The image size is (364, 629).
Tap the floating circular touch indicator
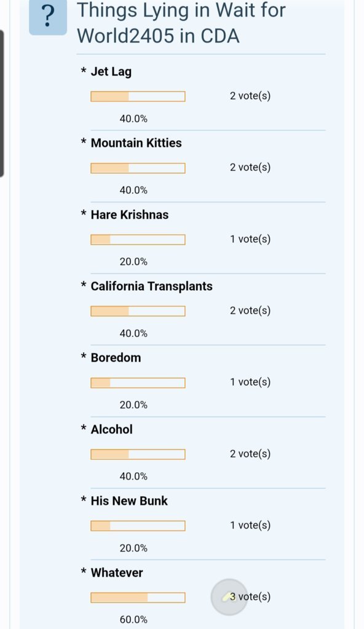click(229, 597)
